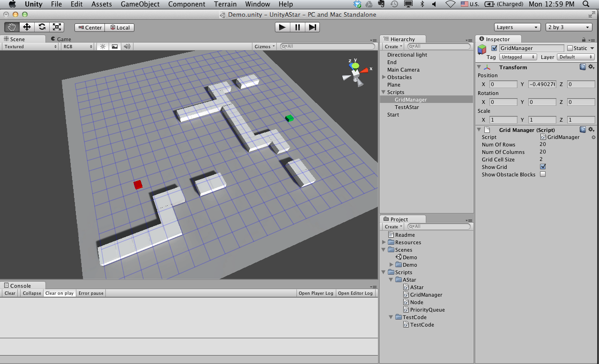
Task: Select the Move tool
Action: (x=27, y=27)
